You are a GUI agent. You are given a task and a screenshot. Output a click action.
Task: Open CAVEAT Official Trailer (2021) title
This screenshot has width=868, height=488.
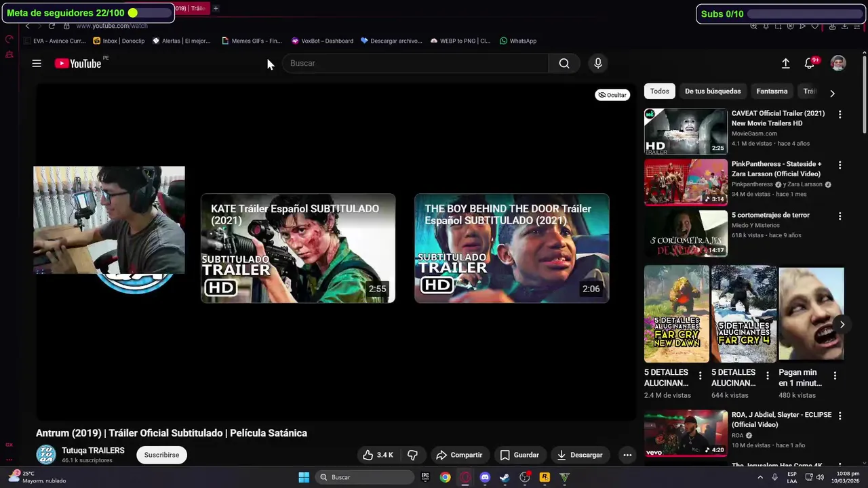(778, 118)
